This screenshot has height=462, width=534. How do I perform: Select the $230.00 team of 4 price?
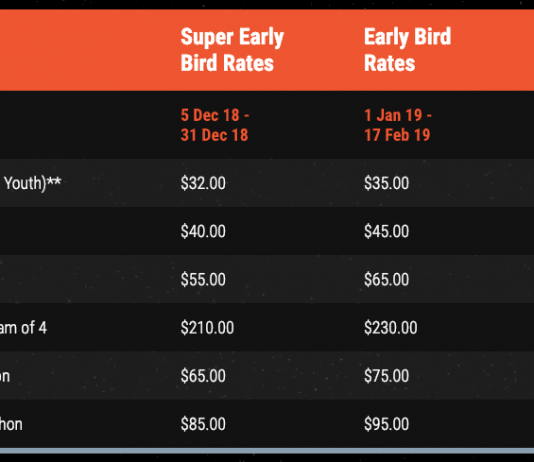pyautogui.click(x=391, y=328)
